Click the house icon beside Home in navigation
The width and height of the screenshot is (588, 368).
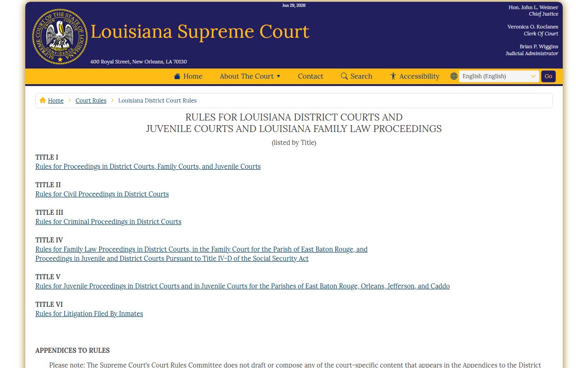pyautogui.click(x=177, y=76)
